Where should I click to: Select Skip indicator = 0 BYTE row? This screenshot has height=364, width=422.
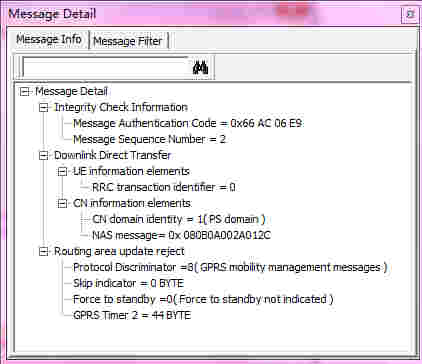(x=128, y=283)
